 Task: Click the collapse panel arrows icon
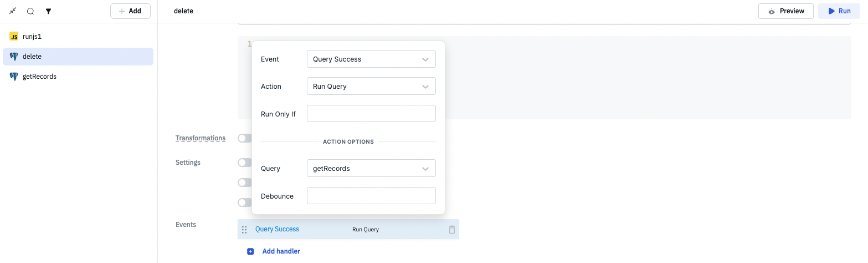pyautogui.click(x=13, y=11)
